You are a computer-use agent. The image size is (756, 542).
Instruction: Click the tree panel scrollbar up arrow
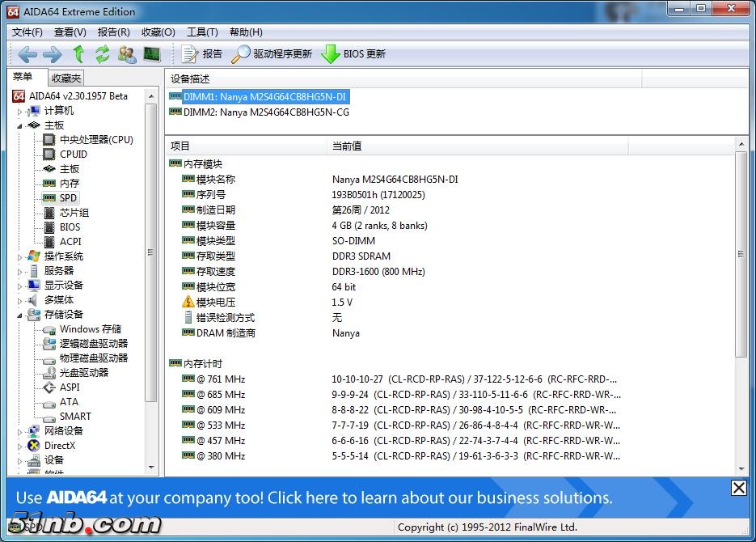[151, 96]
